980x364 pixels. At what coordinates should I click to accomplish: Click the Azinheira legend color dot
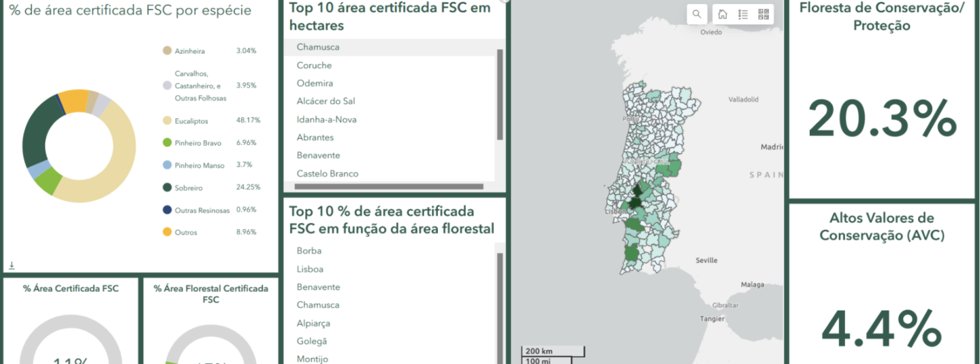coord(167,51)
